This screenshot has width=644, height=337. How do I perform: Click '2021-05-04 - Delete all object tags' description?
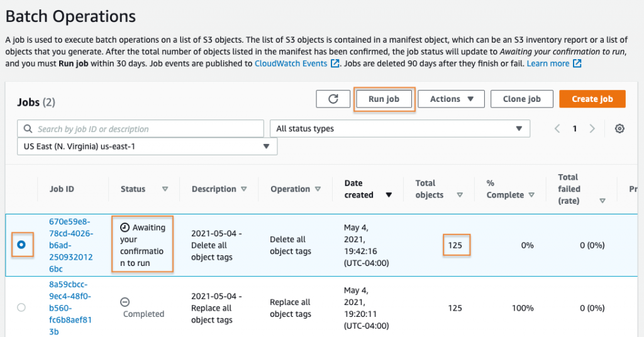click(216, 245)
